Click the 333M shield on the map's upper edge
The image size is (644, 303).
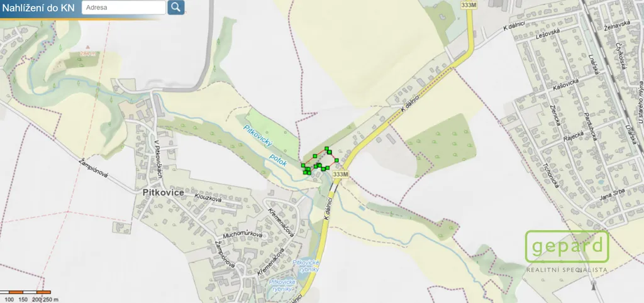(x=468, y=5)
